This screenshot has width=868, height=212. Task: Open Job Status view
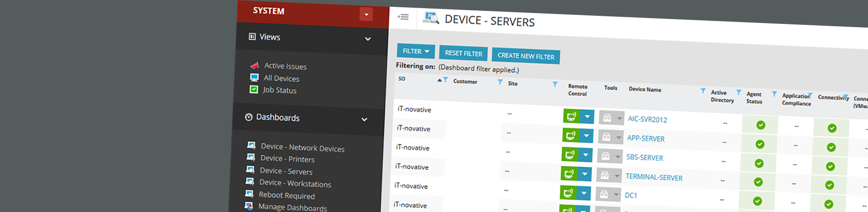279,90
